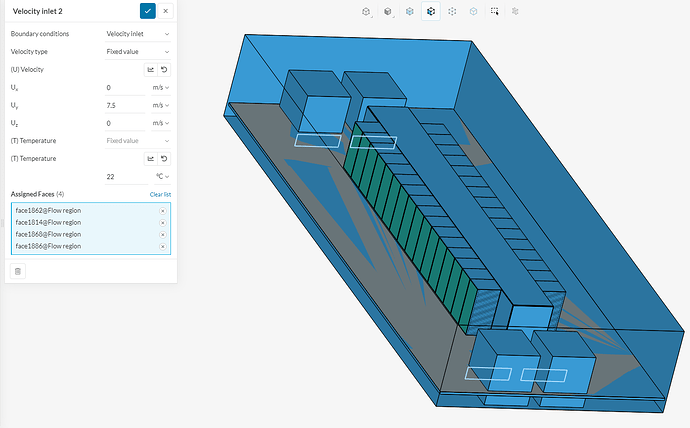This screenshot has height=428, width=690.
Task: Open the Boundary conditions dropdown
Action: click(x=138, y=34)
